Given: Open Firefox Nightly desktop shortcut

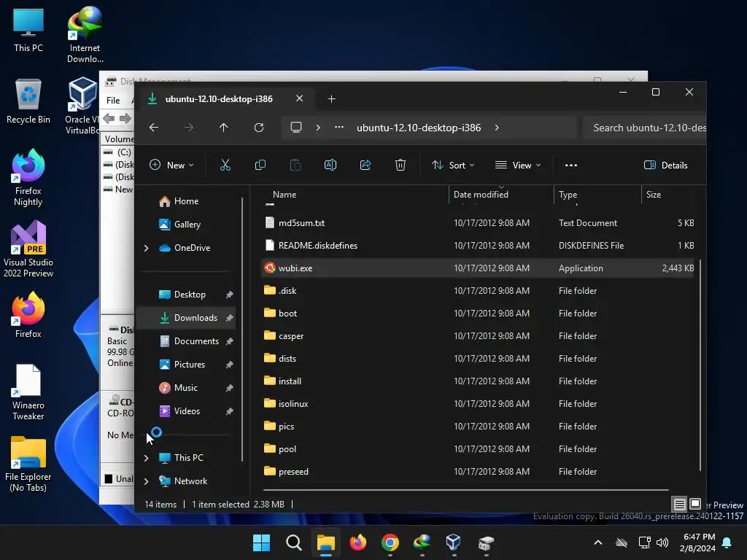Looking at the screenshot, I should click(x=28, y=178).
